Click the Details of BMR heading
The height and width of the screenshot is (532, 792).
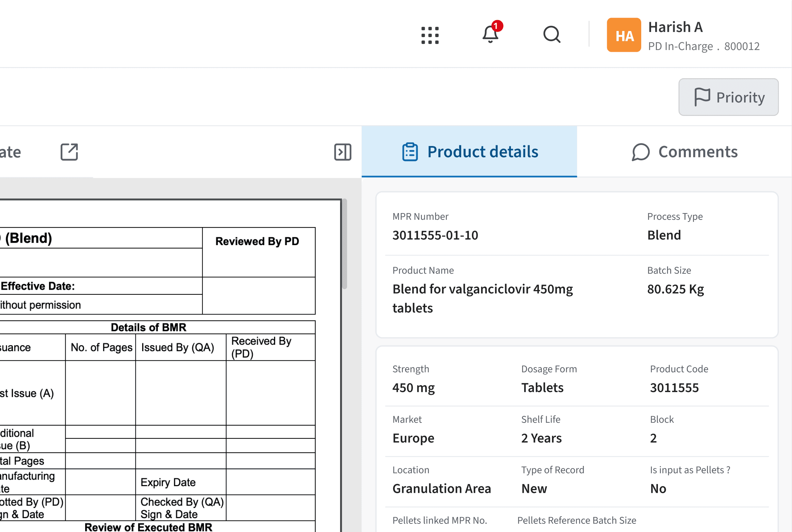coord(148,327)
